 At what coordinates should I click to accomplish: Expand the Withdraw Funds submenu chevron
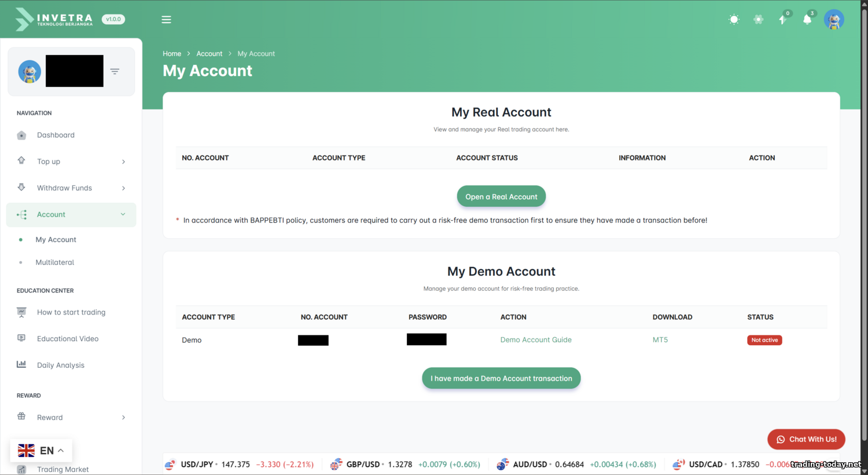(x=123, y=188)
